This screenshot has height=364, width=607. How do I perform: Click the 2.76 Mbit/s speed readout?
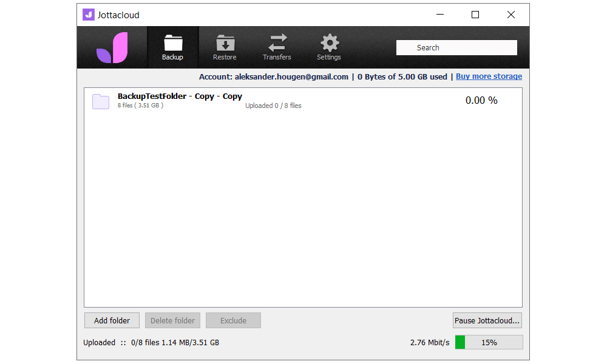[x=430, y=342]
